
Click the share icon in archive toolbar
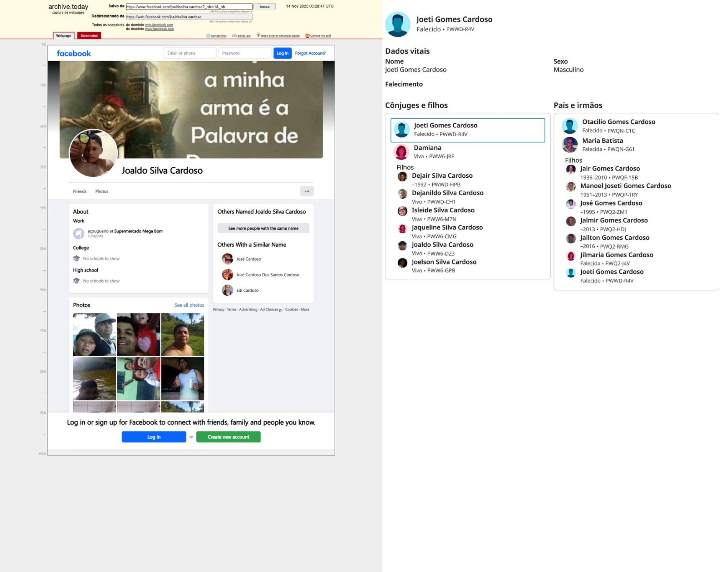(x=208, y=36)
